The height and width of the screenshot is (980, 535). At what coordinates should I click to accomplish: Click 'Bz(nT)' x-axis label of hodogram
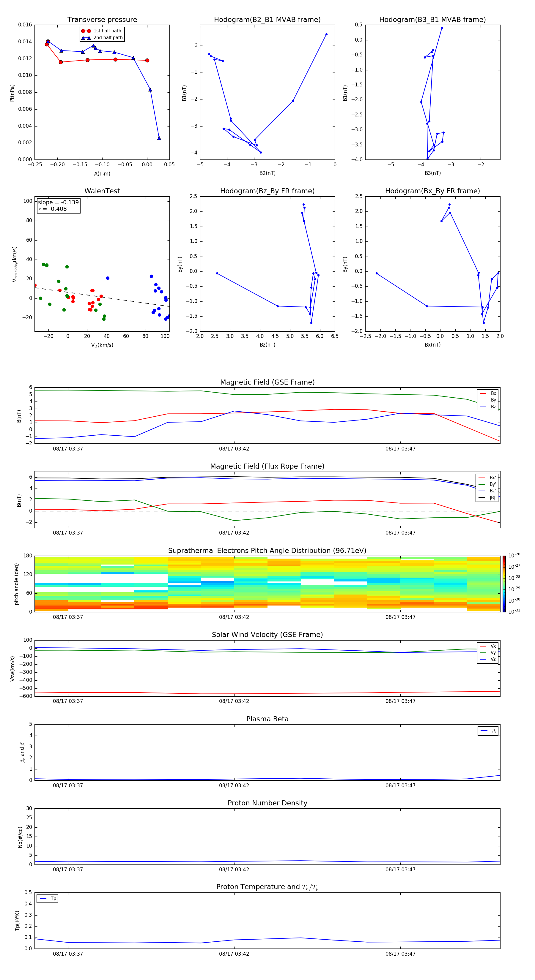[267, 345]
